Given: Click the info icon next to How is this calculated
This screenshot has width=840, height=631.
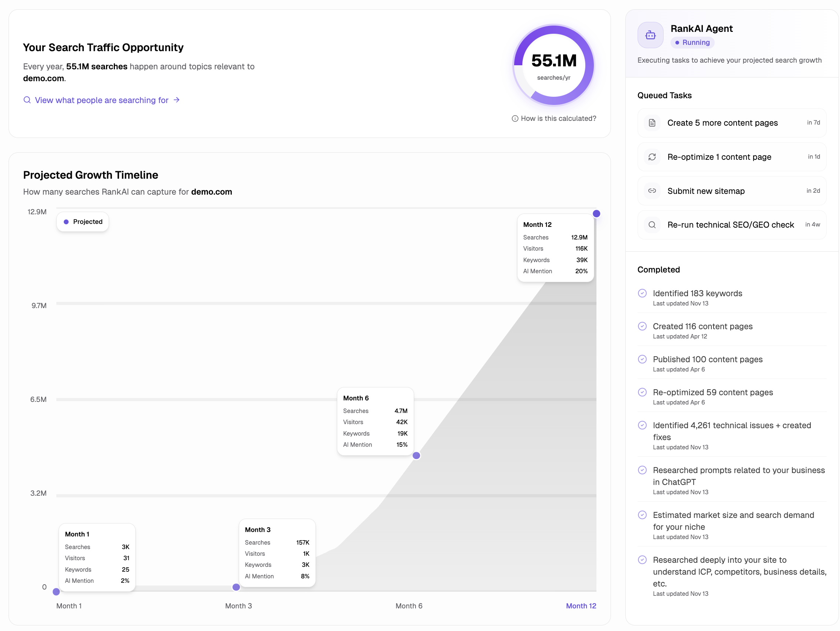Looking at the screenshot, I should pyautogui.click(x=515, y=119).
